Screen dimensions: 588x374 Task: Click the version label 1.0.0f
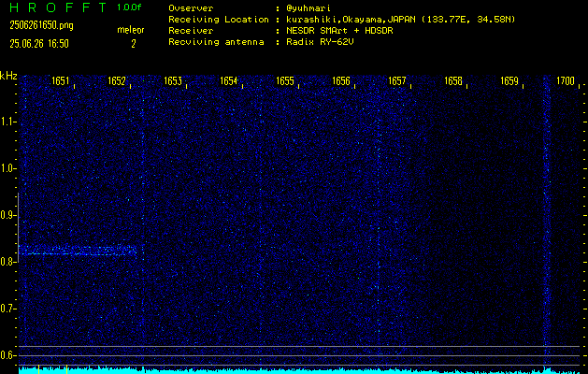129,7
